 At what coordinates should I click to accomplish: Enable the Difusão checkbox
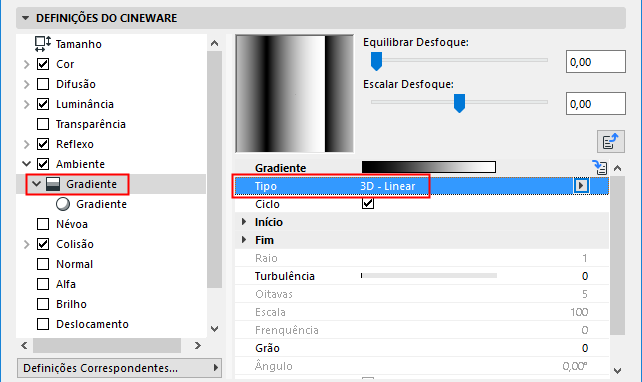[43, 84]
